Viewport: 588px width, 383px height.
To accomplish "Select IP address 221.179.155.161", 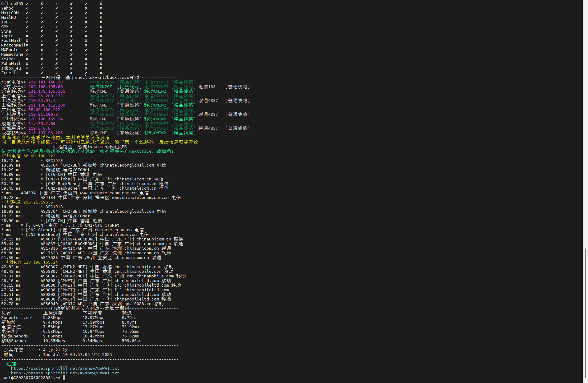I will click(47, 91).
